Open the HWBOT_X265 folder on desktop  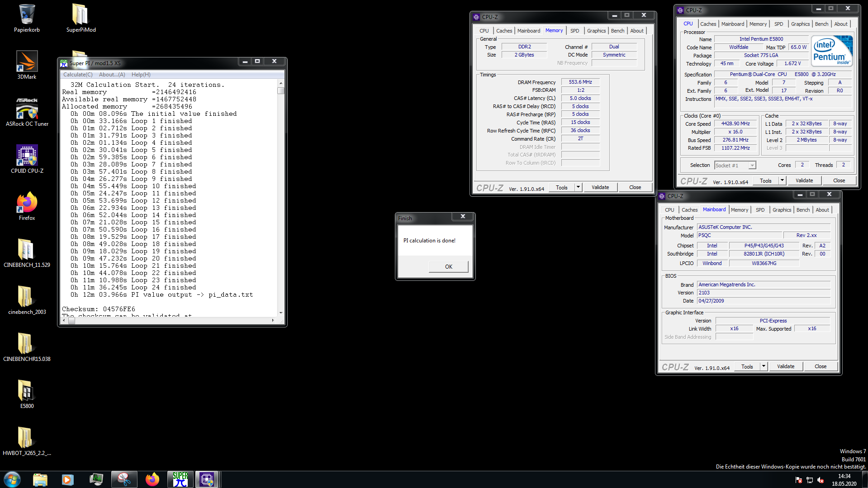pos(27,441)
